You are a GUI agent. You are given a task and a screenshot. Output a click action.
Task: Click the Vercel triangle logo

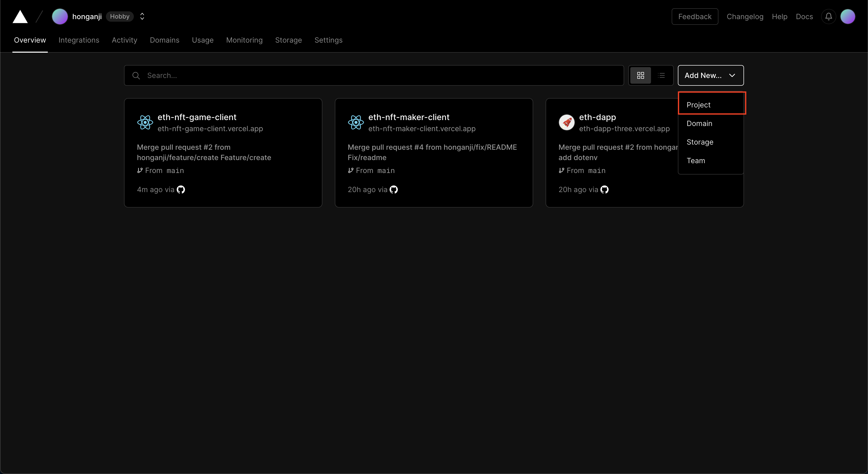(x=20, y=17)
